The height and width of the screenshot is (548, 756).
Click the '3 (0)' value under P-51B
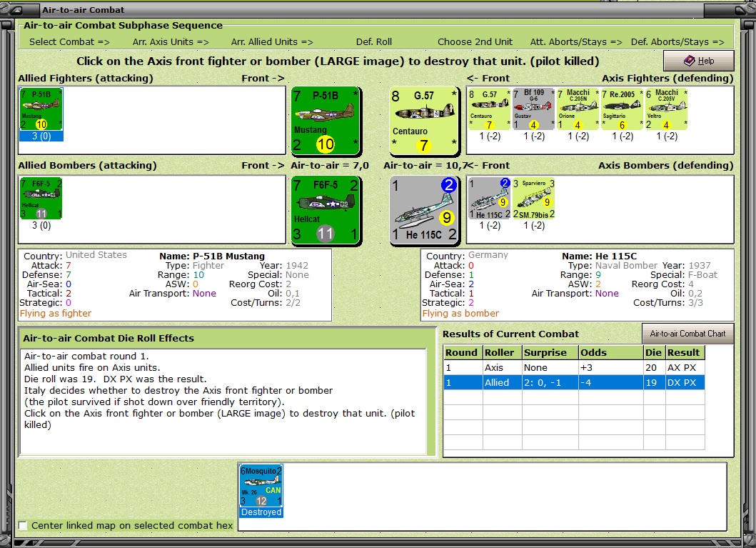[x=41, y=136]
